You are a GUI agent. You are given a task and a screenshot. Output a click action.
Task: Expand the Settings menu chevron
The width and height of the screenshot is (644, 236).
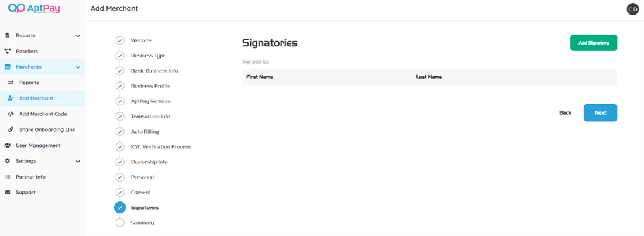tap(78, 161)
